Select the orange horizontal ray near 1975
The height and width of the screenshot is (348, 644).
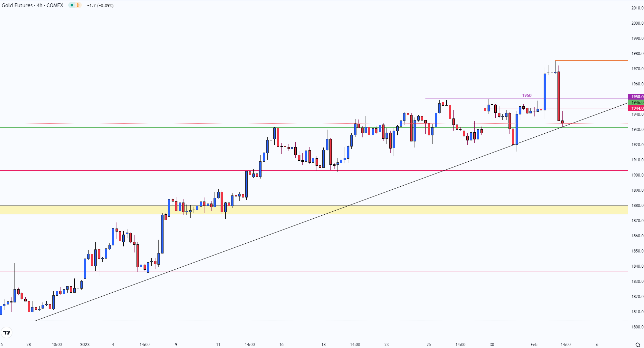[x=591, y=61]
